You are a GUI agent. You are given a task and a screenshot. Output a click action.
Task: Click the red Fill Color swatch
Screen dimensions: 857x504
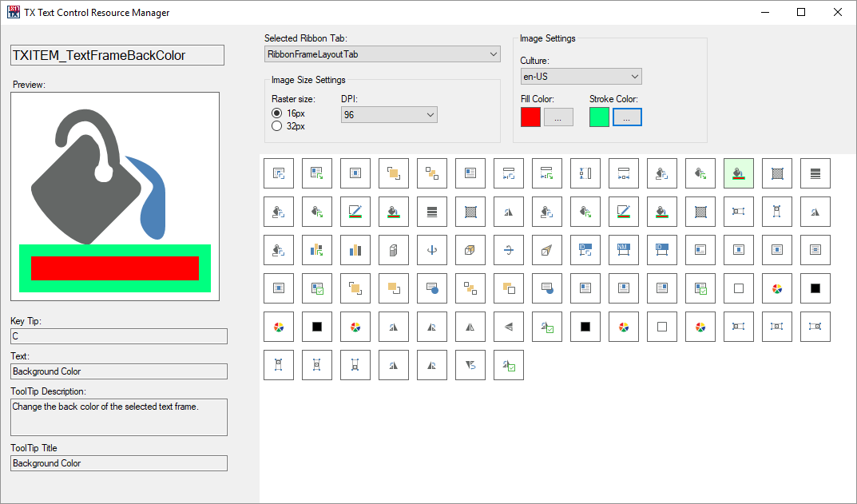click(x=530, y=117)
